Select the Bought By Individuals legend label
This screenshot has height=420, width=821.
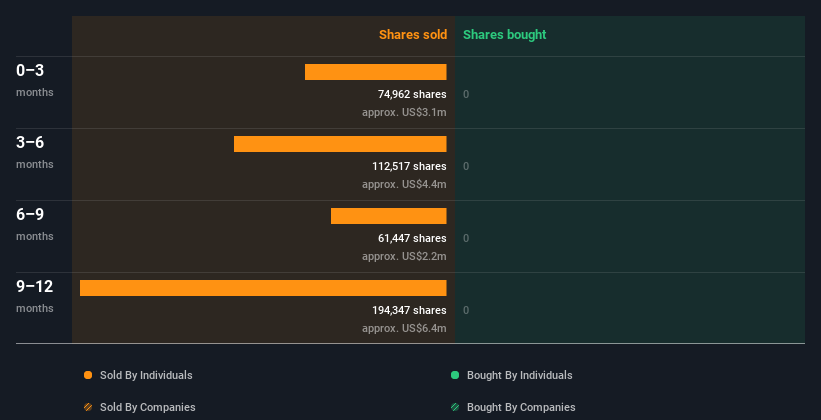(x=519, y=375)
